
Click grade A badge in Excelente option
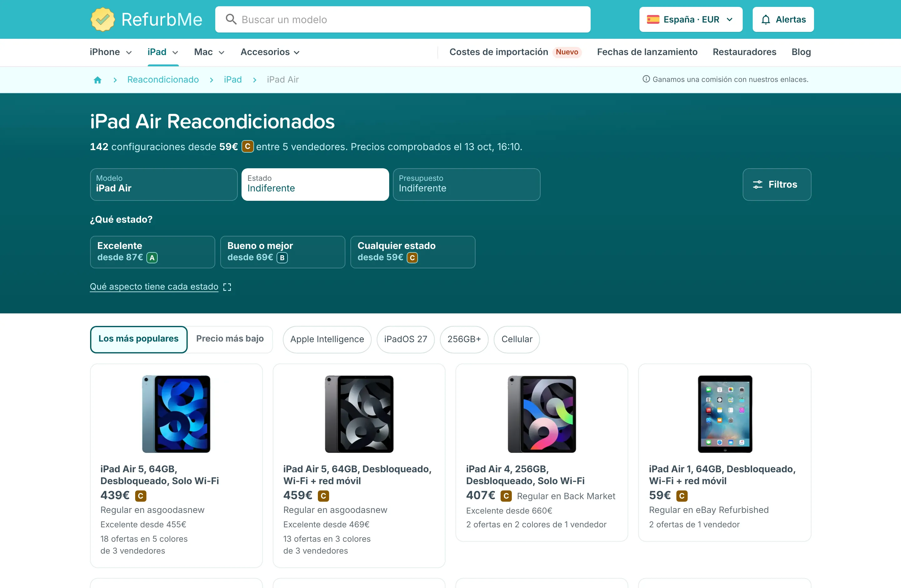pos(152,258)
